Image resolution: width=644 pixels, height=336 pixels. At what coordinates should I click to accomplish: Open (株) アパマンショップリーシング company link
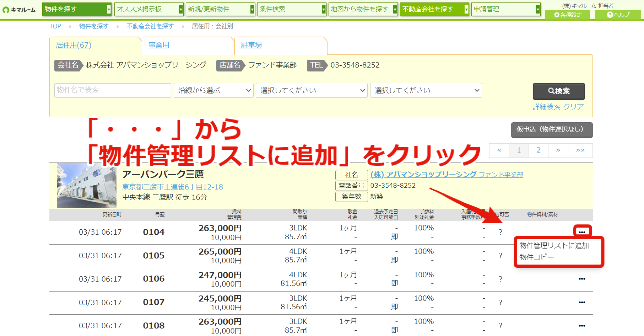[x=447, y=175]
